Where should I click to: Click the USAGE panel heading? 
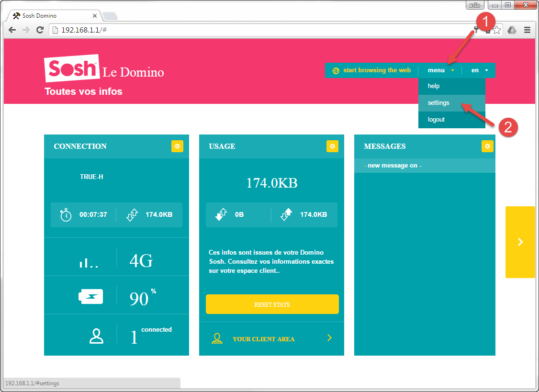tap(222, 146)
